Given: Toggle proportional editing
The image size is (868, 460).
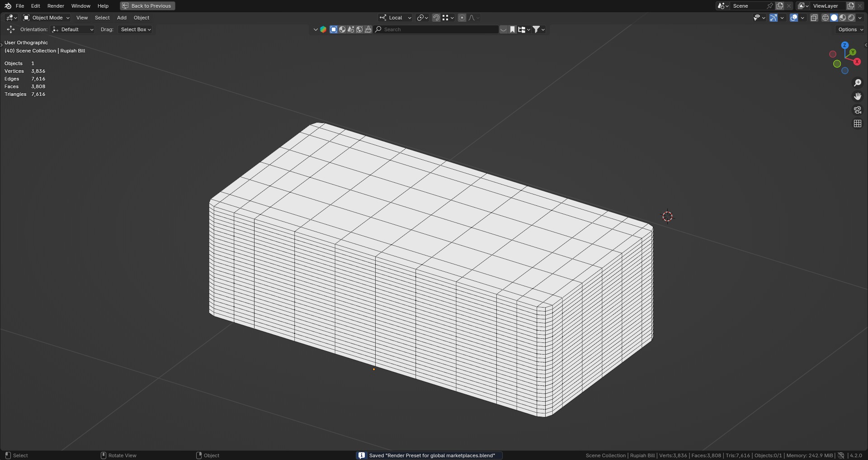Looking at the screenshot, I should point(462,18).
